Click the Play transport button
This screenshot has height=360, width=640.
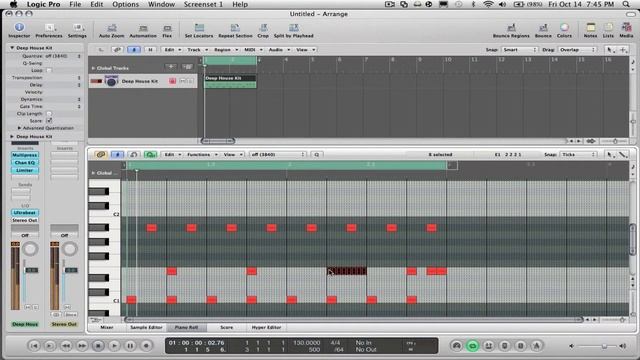[114, 346]
